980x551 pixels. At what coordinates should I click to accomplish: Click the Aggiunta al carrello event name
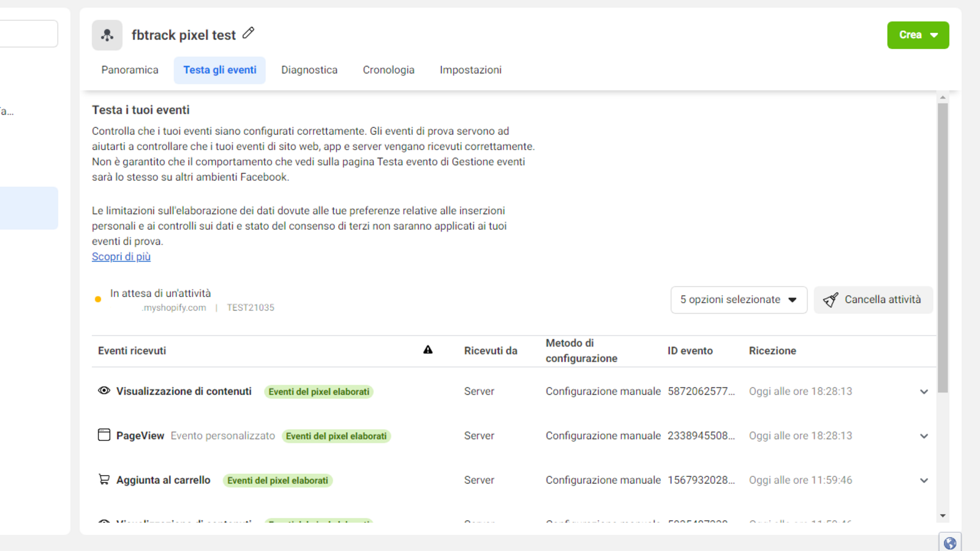pos(164,480)
